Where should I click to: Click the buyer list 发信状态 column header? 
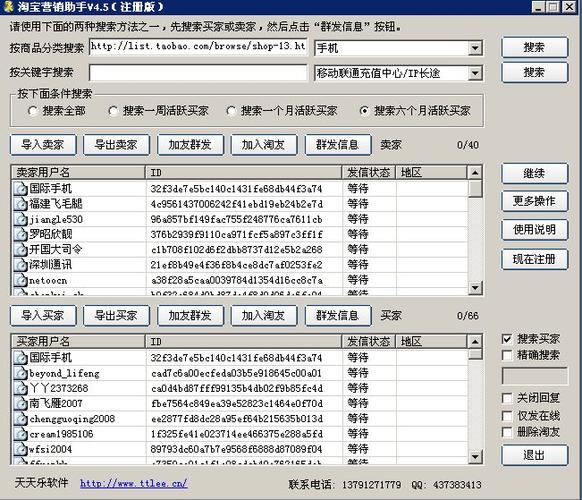click(x=368, y=341)
